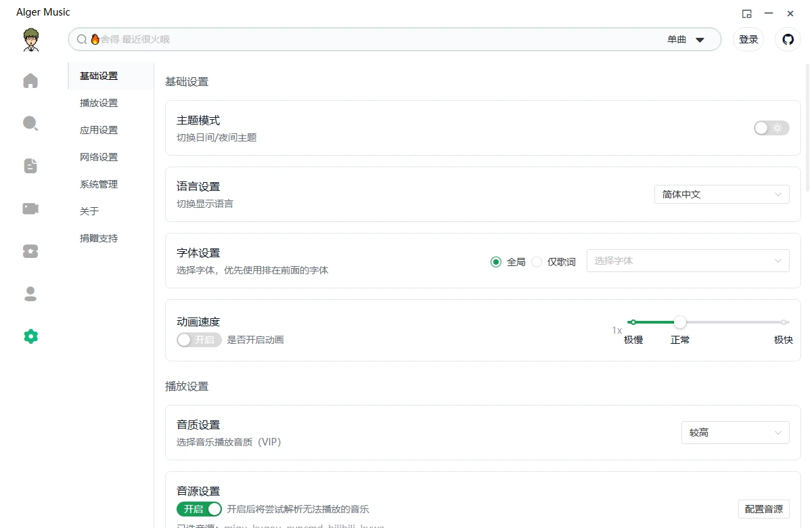Click the green settings gear icon
This screenshot has height=528, width=812.
tap(30, 336)
